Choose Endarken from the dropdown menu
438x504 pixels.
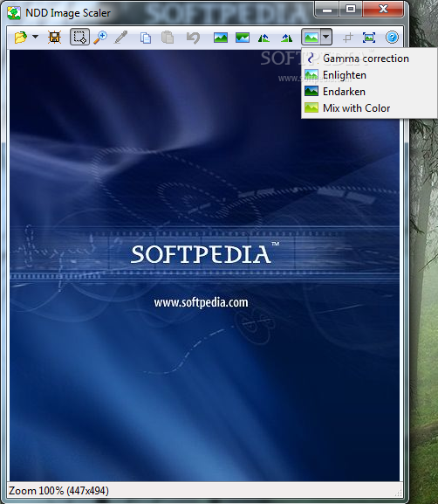(369, 92)
